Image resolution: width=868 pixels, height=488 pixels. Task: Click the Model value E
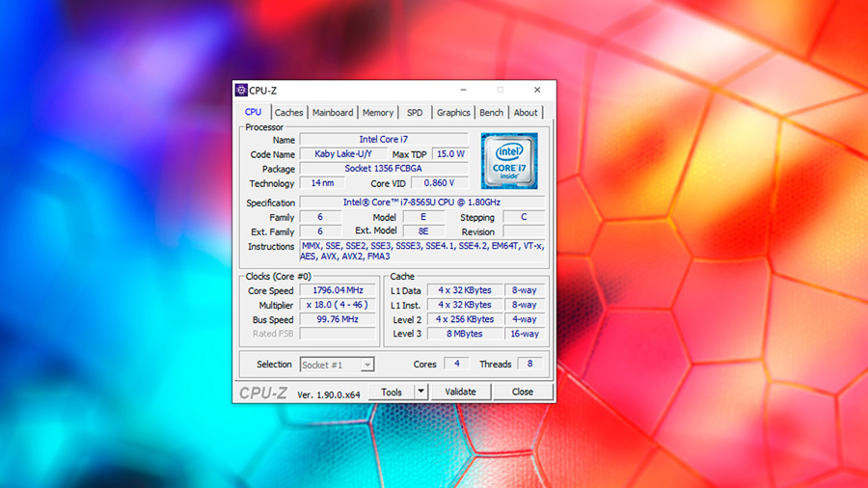pyautogui.click(x=423, y=217)
